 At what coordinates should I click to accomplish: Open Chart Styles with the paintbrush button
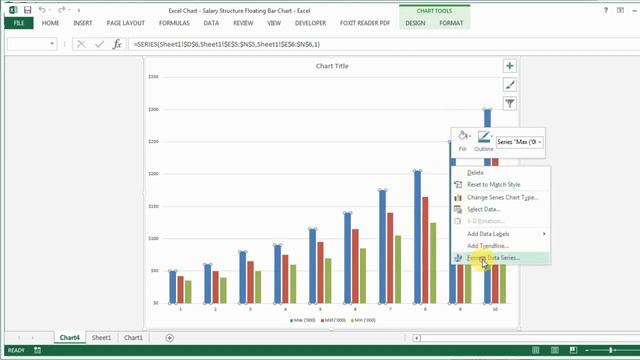[x=509, y=84]
